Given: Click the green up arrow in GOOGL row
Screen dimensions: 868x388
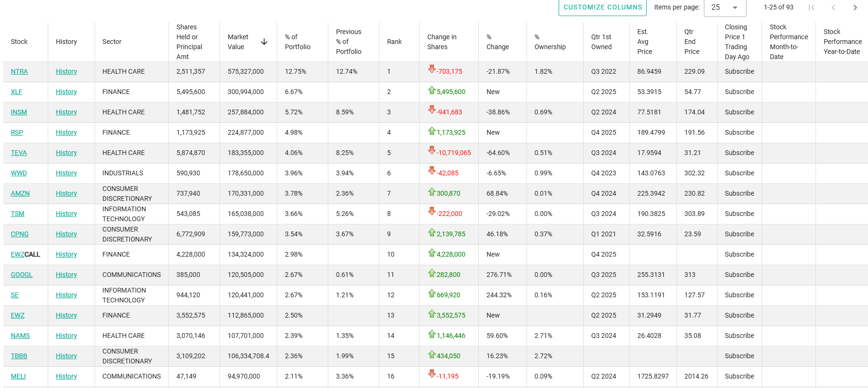Looking at the screenshot, I should coord(431,273).
